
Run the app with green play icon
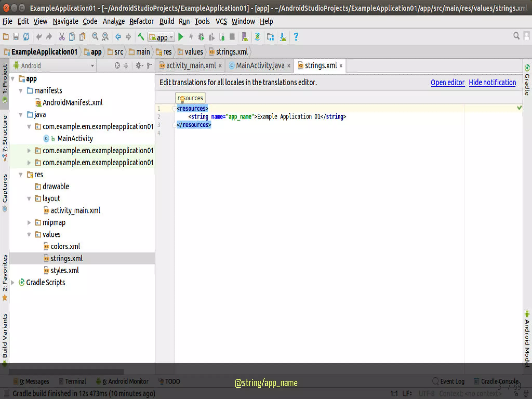coord(181,37)
